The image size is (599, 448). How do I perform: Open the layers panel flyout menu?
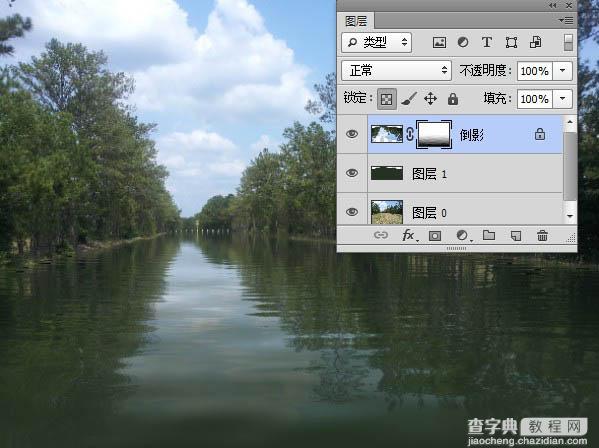click(x=566, y=21)
